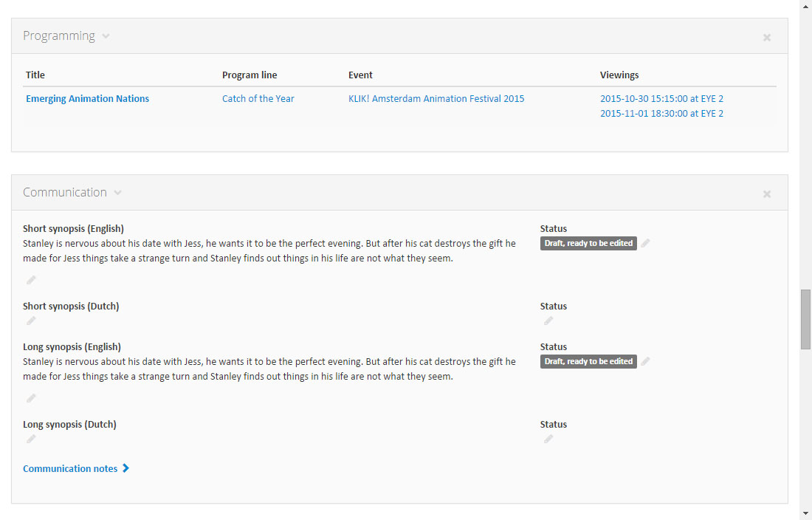Edit the Long synopsis (English) text pencil
This screenshot has height=520, width=812.
coord(31,398)
